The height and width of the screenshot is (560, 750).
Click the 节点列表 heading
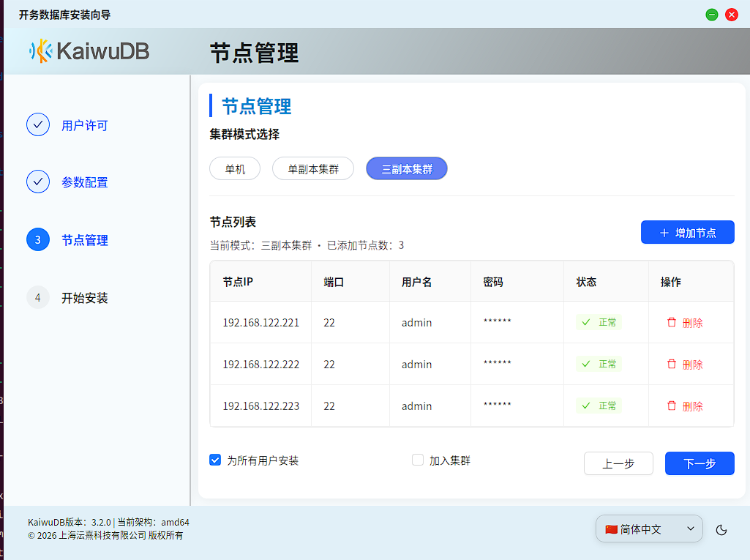click(233, 222)
